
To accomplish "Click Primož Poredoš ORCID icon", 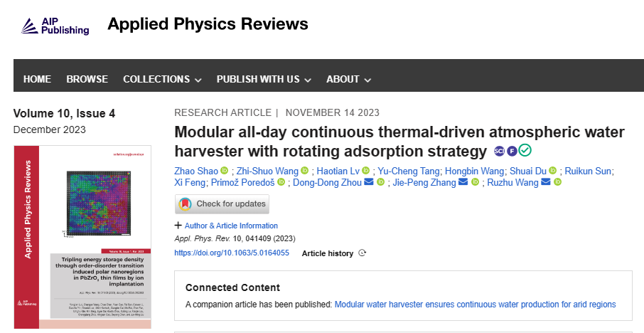I will pyautogui.click(x=281, y=181).
